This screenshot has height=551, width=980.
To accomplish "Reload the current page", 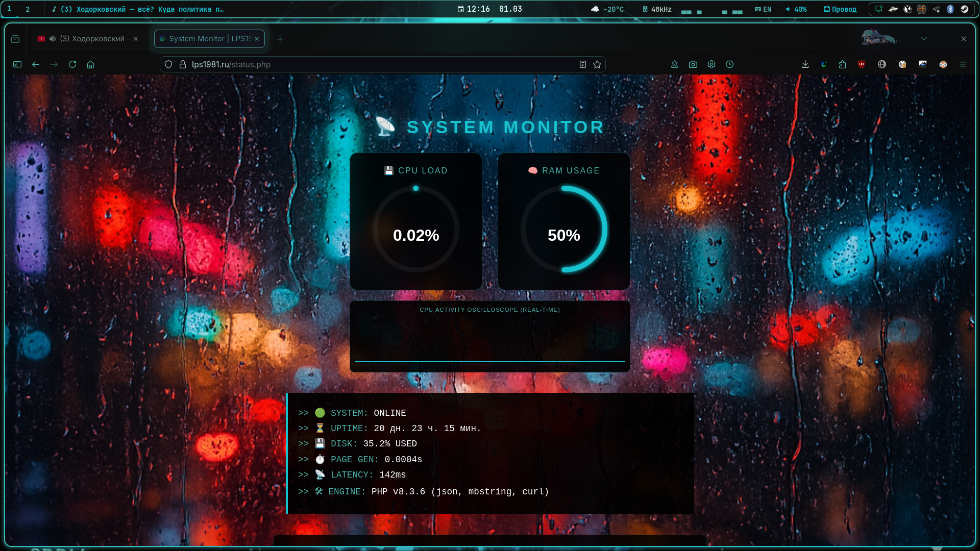I will 72,64.
